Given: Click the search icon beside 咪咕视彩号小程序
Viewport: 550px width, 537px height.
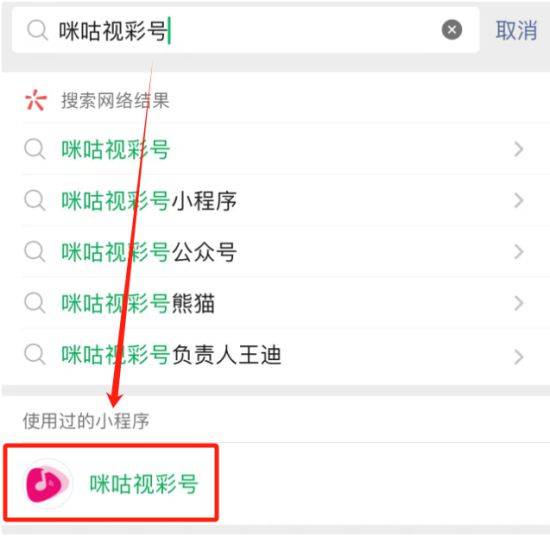Looking at the screenshot, I should [35, 200].
